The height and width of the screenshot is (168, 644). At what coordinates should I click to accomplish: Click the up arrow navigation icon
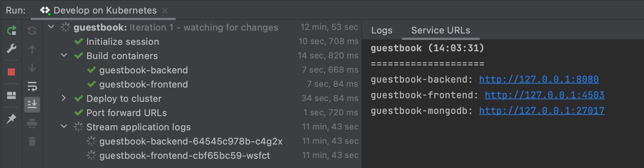click(32, 49)
